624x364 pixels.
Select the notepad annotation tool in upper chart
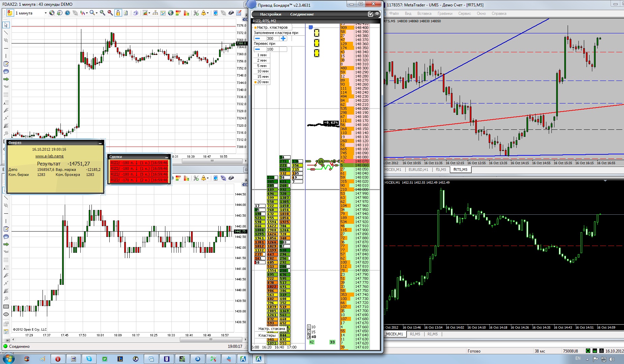click(6, 64)
